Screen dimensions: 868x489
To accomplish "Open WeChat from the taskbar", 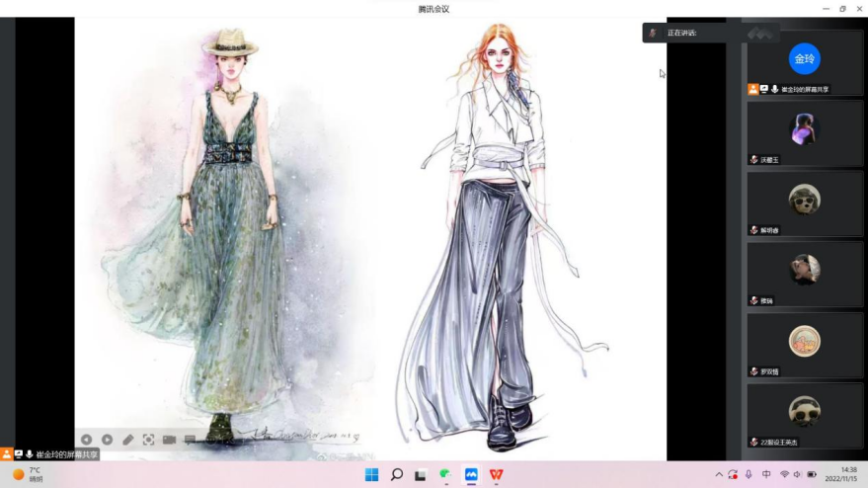I will (x=445, y=474).
